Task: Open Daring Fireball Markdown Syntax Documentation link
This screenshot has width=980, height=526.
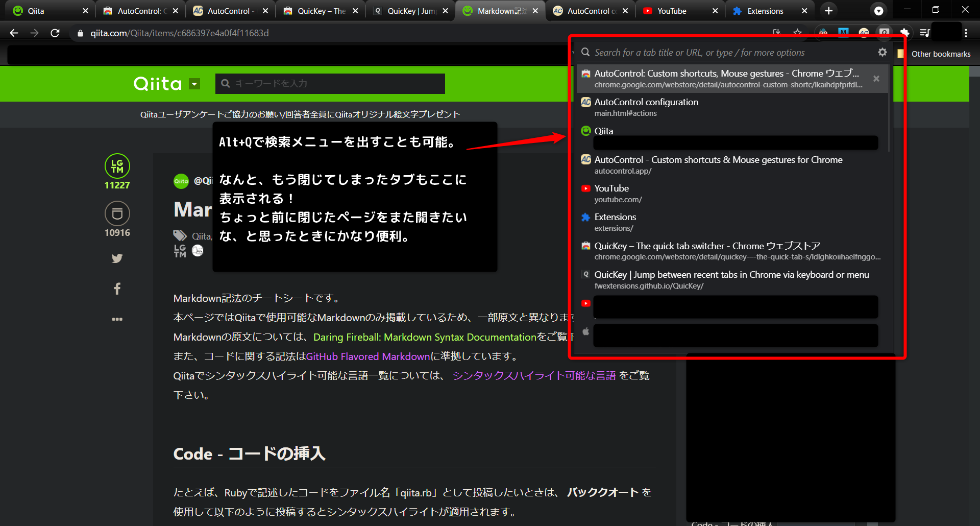Action: tap(425, 337)
